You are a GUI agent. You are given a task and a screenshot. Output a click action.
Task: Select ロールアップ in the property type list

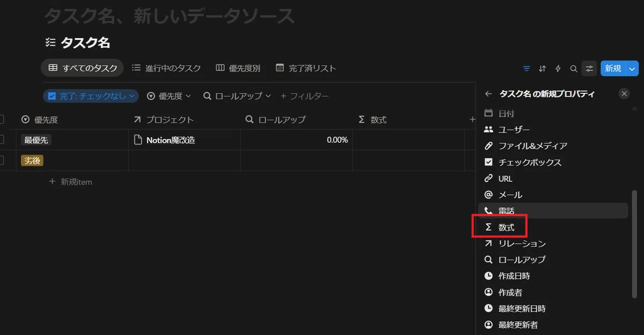click(x=553, y=259)
